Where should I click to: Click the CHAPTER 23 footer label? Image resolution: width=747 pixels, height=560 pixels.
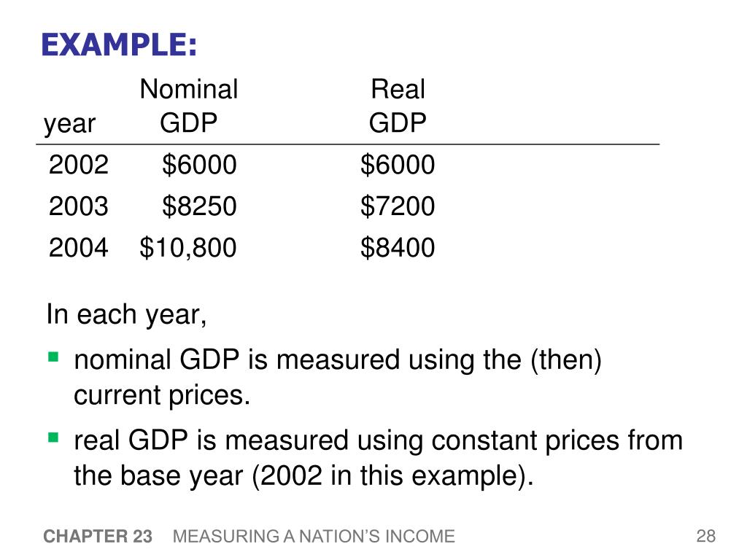click(x=98, y=537)
